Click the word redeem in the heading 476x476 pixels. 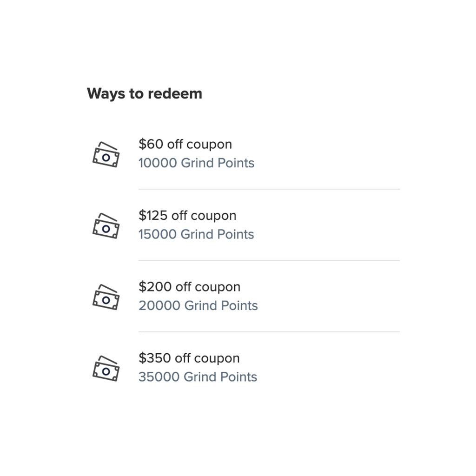[x=175, y=93]
